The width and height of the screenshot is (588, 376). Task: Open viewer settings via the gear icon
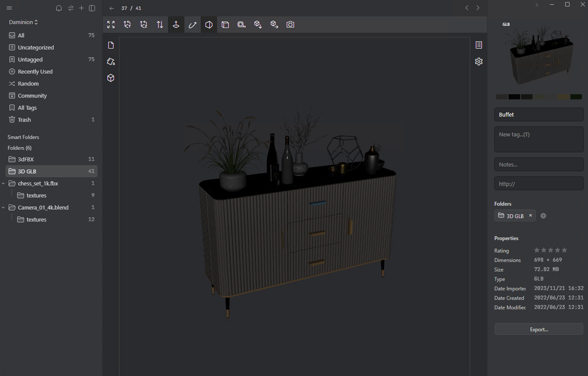click(479, 61)
